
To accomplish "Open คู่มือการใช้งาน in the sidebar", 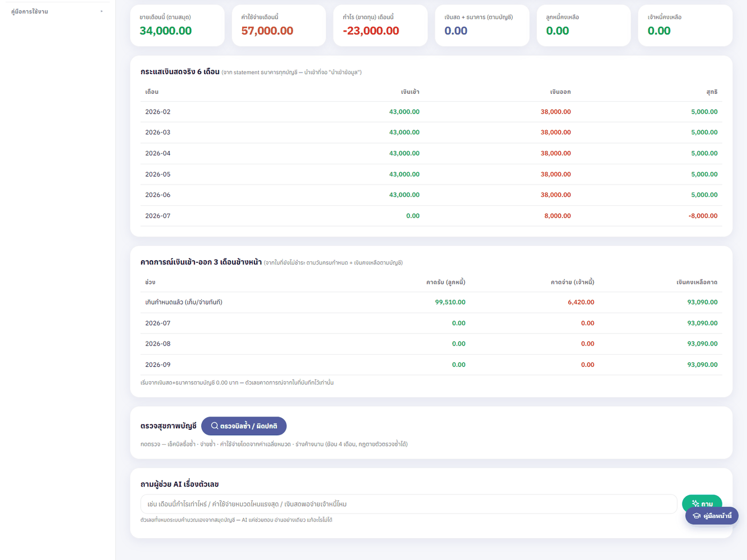I will pyautogui.click(x=57, y=11).
